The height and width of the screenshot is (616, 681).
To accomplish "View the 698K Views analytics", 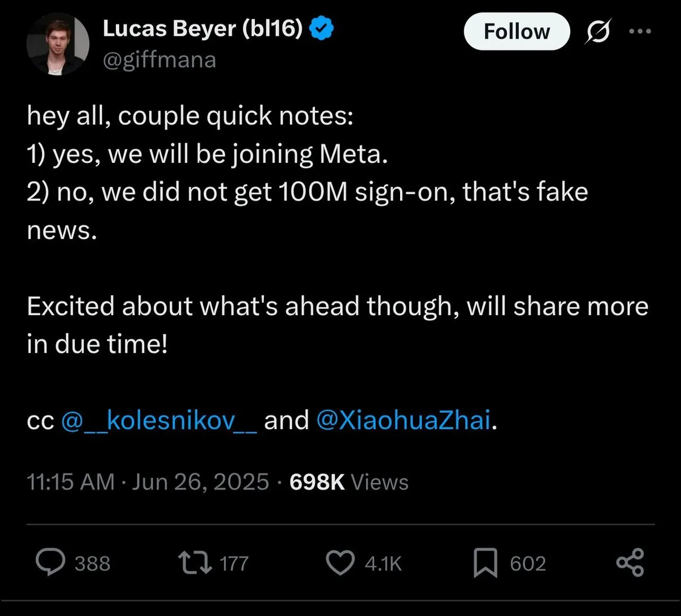I will 348,482.
